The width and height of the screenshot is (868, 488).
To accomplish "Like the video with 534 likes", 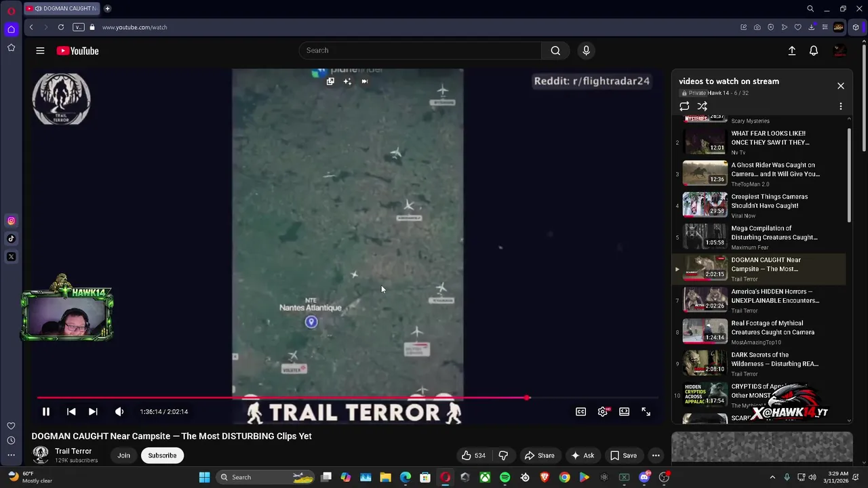I will pyautogui.click(x=473, y=455).
